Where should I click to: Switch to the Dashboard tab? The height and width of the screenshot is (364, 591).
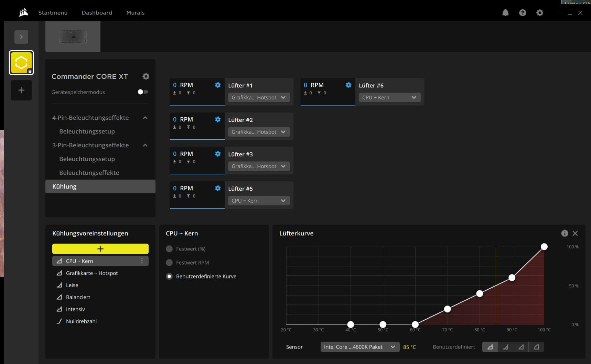[97, 13]
